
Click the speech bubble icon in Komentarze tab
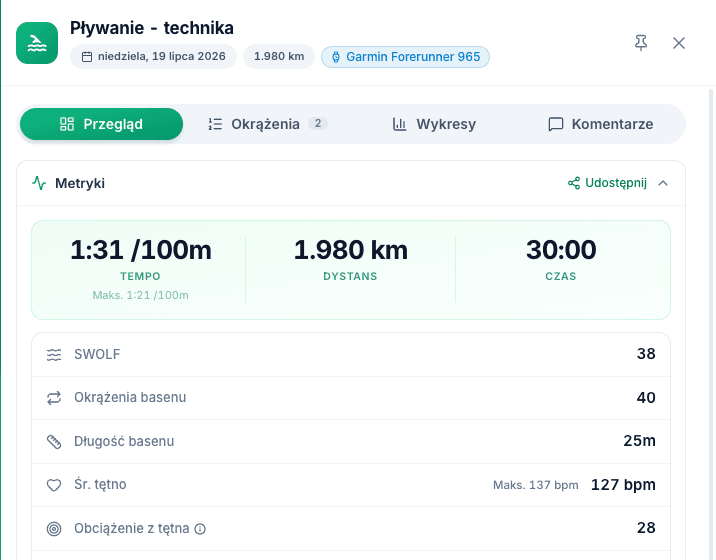point(555,124)
